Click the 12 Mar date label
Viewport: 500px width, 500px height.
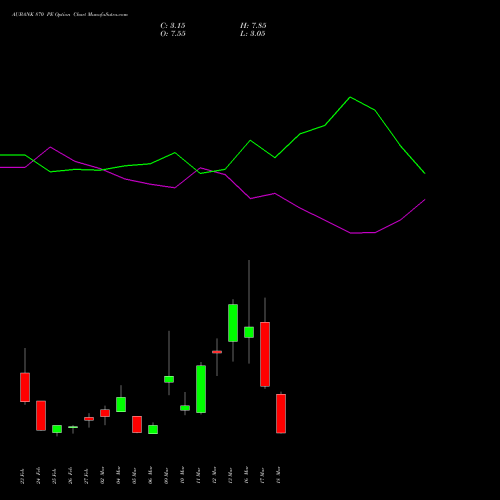(214, 475)
